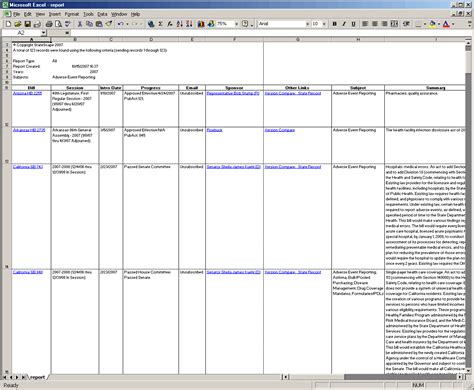Open the Arkansas HB bill link
The width and height of the screenshot is (474, 390).
[29, 130]
